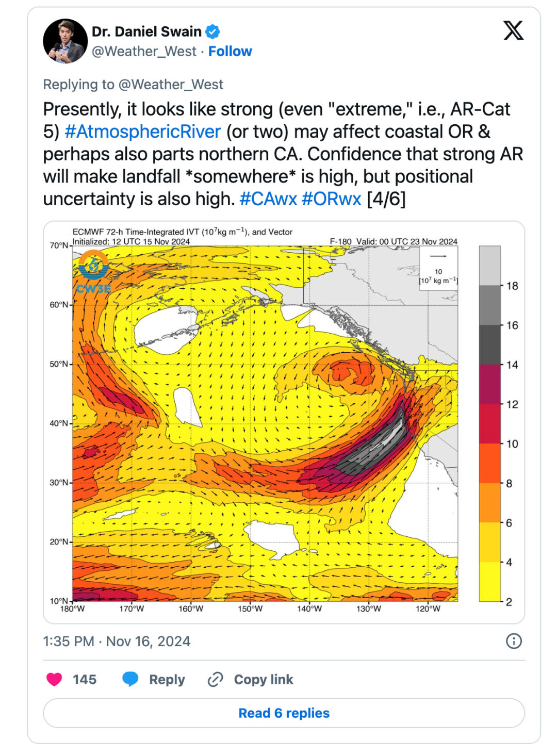The image size is (557, 756).
Task: Open the tweet info circle icon
Action: (514, 641)
